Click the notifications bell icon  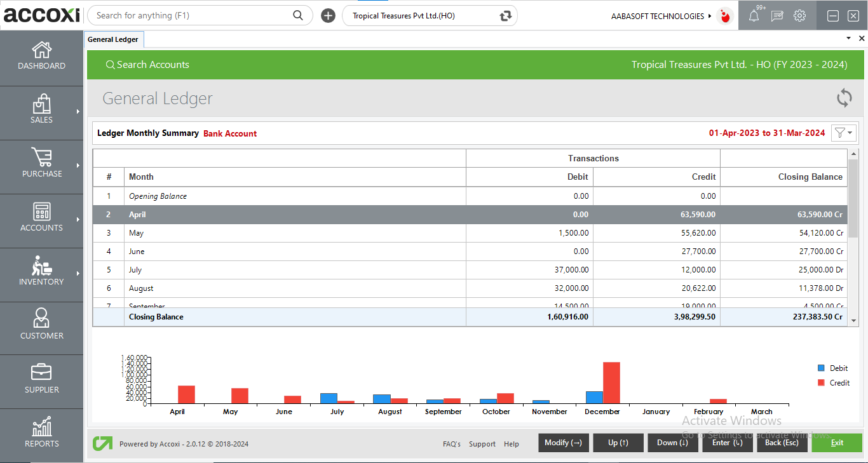click(754, 17)
